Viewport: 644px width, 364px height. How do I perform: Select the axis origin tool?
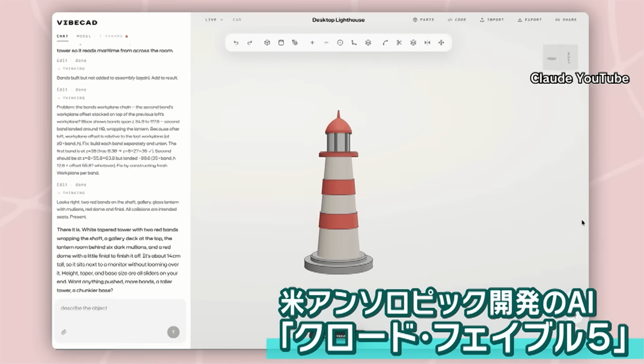(354, 42)
